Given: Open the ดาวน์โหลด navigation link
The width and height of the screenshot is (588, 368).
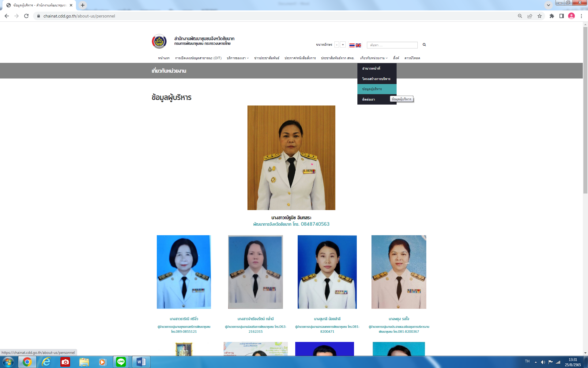Looking at the screenshot, I should pyautogui.click(x=412, y=58).
